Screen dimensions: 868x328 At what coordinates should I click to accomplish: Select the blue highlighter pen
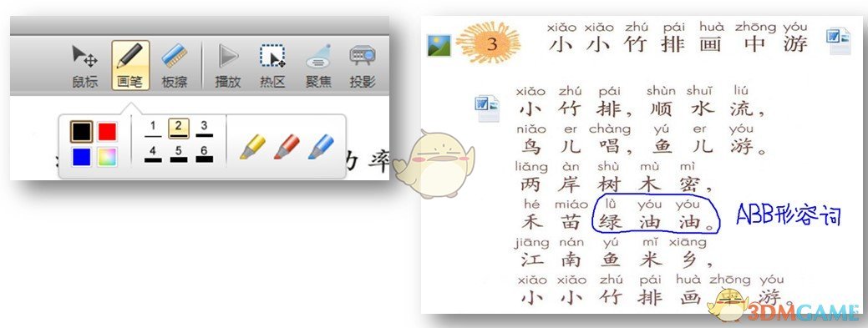point(321,147)
